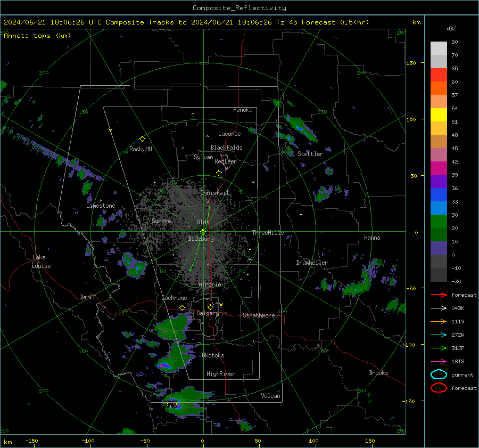
Task: Select the magenta 18TS arrow legend icon
Action: [439, 362]
